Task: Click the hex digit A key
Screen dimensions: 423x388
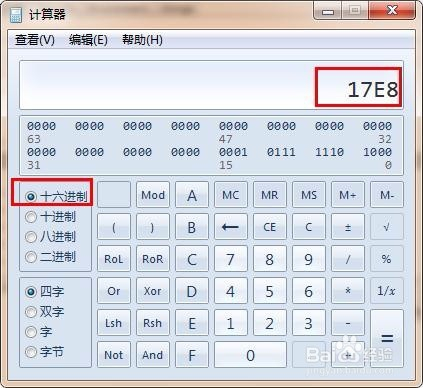Action: pyautogui.click(x=192, y=195)
